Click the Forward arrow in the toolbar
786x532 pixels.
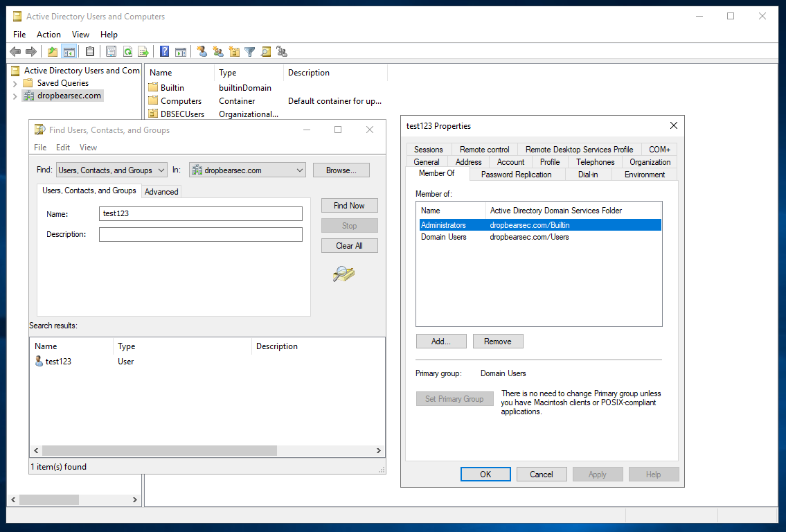(x=31, y=52)
